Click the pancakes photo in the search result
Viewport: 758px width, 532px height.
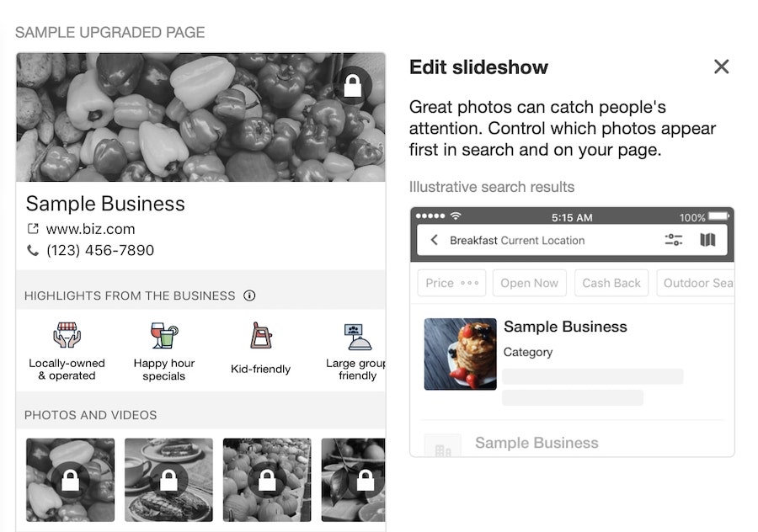click(460, 354)
